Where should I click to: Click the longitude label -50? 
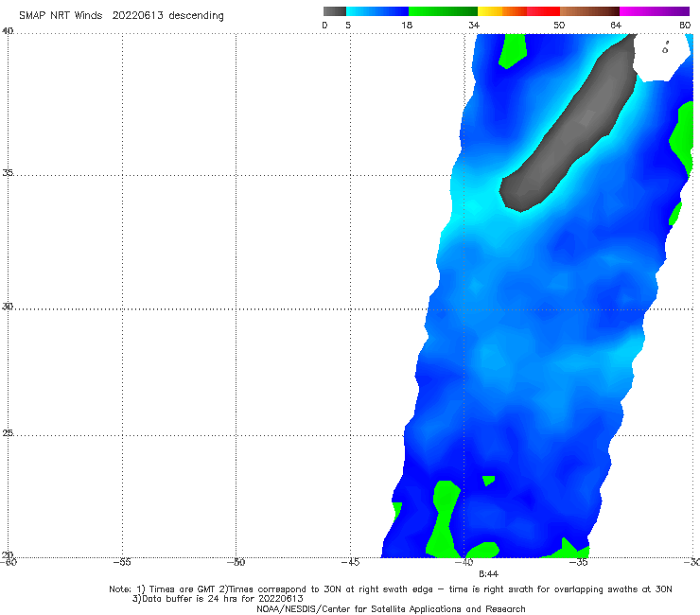tap(236, 562)
